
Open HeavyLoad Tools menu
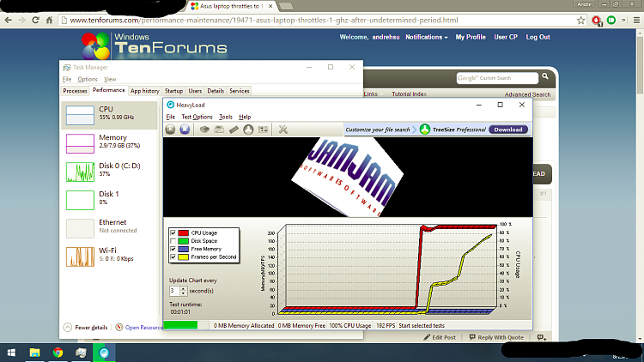click(x=226, y=117)
